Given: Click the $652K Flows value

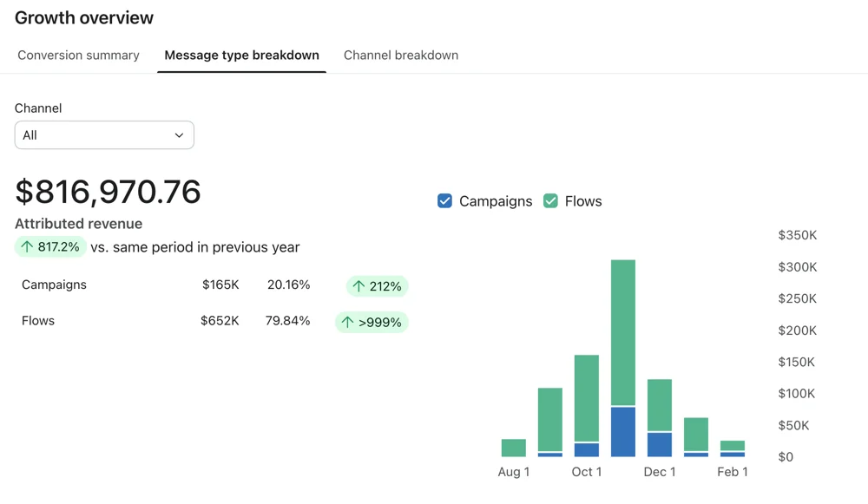Looking at the screenshot, I should point(220,320).
